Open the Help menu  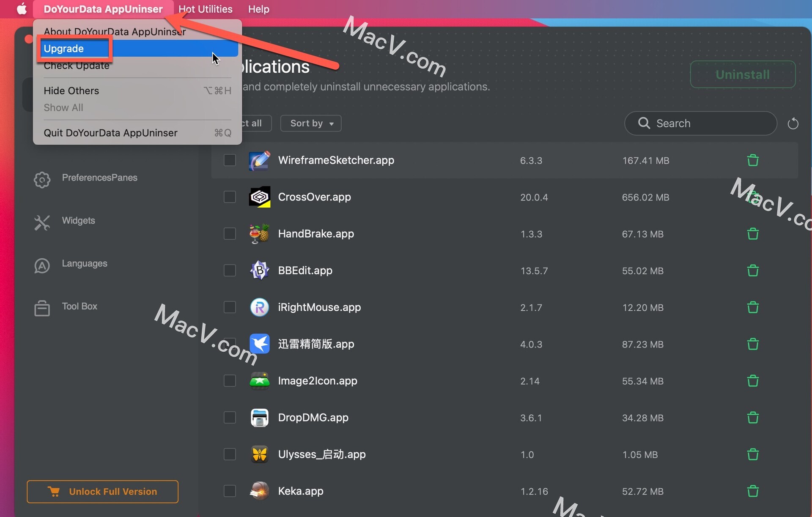click(x=259, y=9)
